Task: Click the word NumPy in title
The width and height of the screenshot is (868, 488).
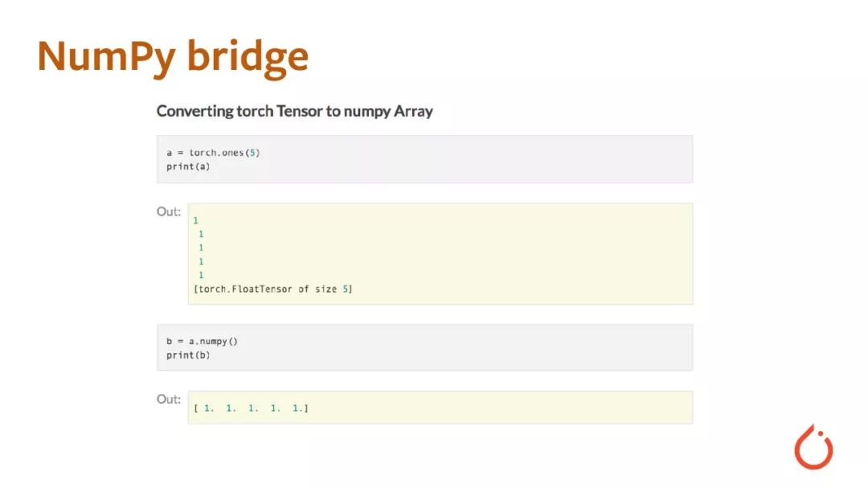Action: click(x=106, y=58)
